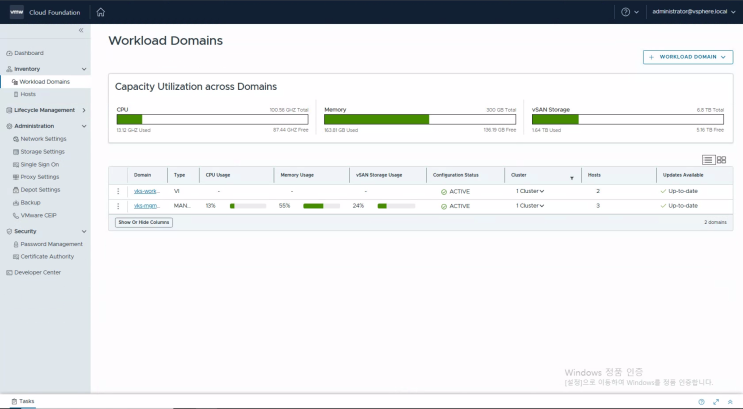
Task: Open Backup settings
Action: tap(27, 202)
